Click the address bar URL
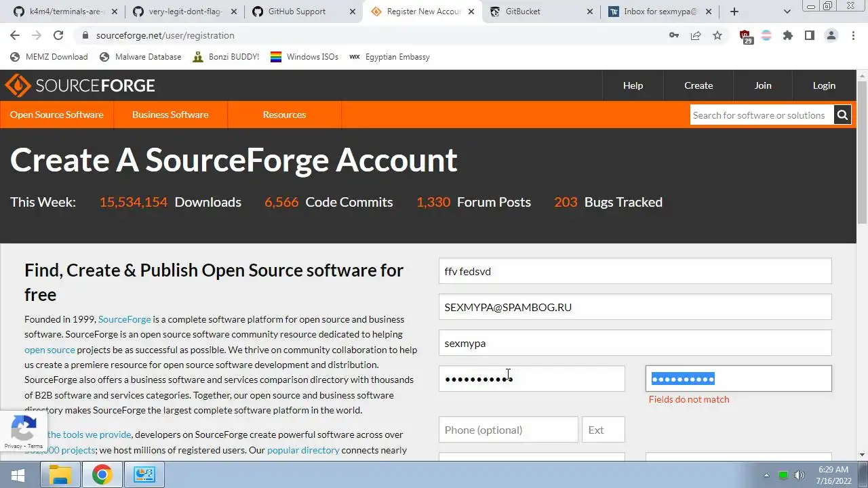This screenshot has width=868, height=488. click(165, 35)
